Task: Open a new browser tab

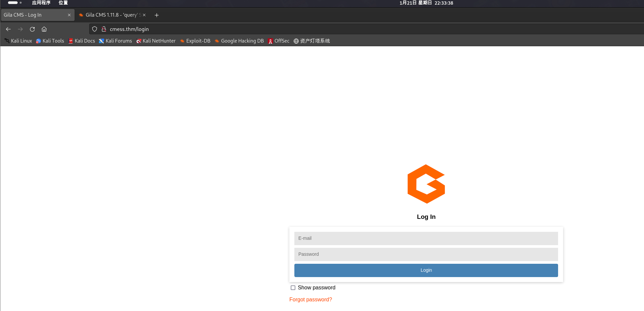Action: click(x=157, y=15)
